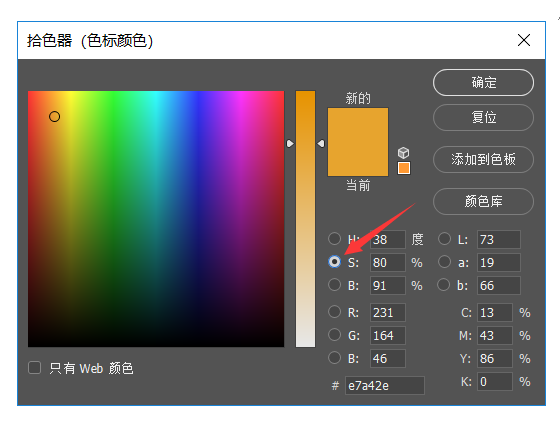Select the L lightness radio button
This screenshot has height=425, width=560.
point(444,239)
